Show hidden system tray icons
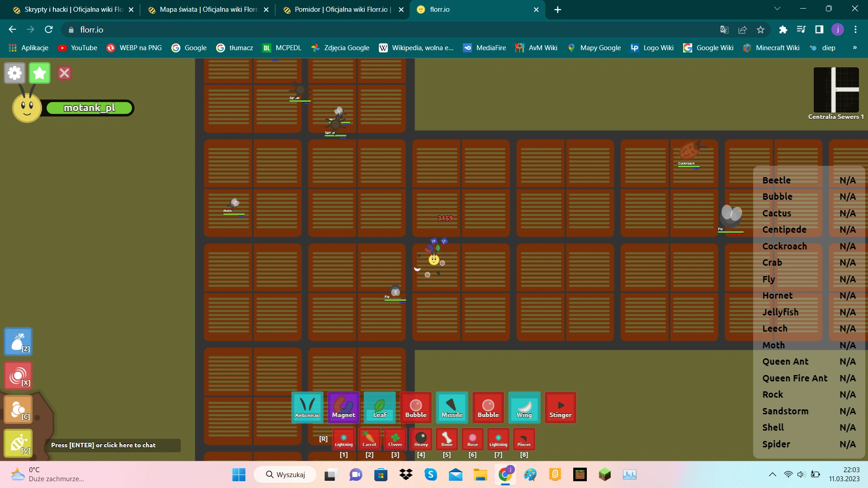 click(x=772, y=474)
